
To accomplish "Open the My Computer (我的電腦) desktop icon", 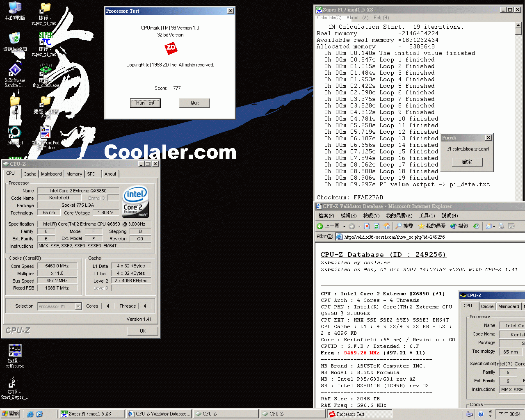I will pyautogui.click(x=15, y=8).
